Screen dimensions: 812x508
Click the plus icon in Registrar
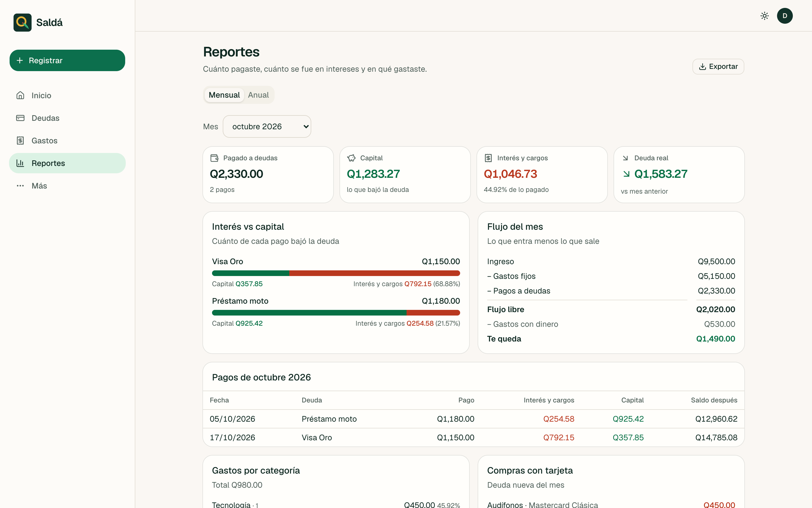click(20, 60)
